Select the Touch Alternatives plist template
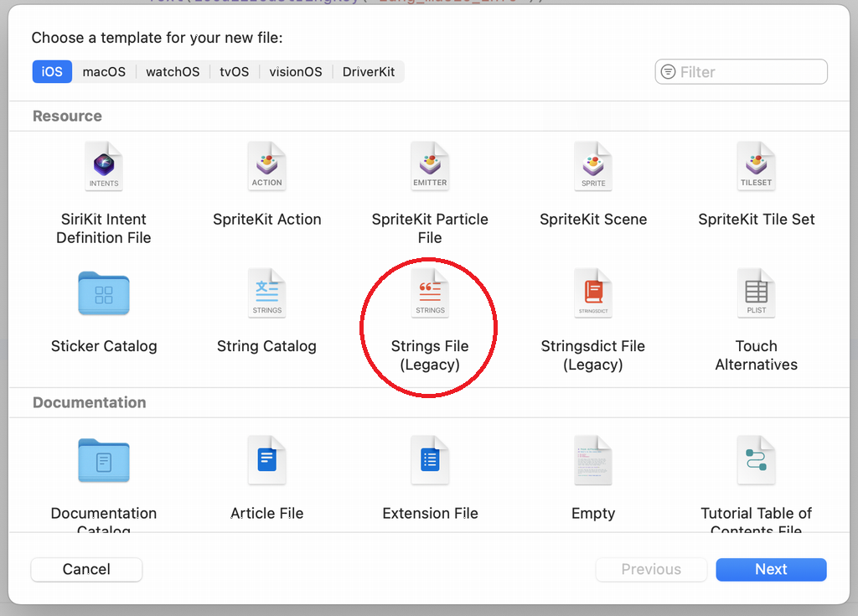Screen dimensions: 858x616 pos(756,294)
